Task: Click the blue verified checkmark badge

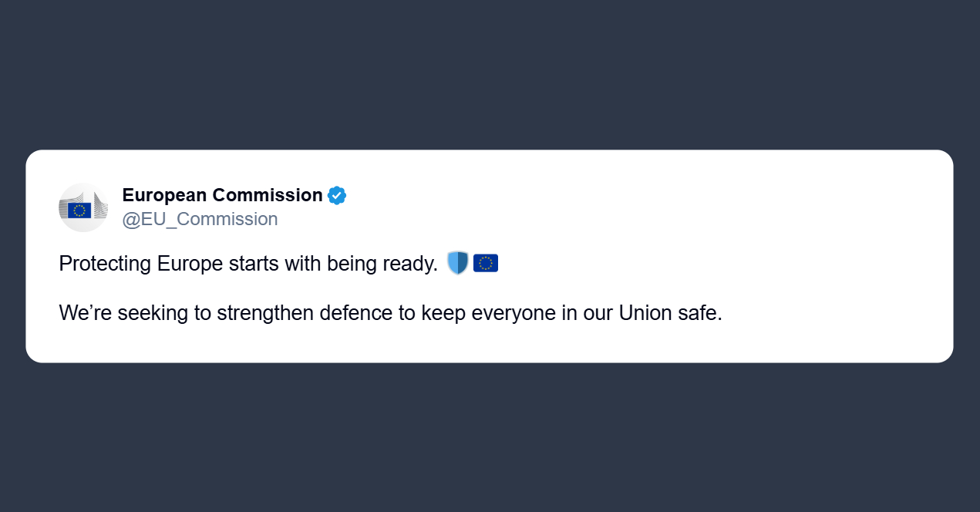Action: click(x=337, y=196)
